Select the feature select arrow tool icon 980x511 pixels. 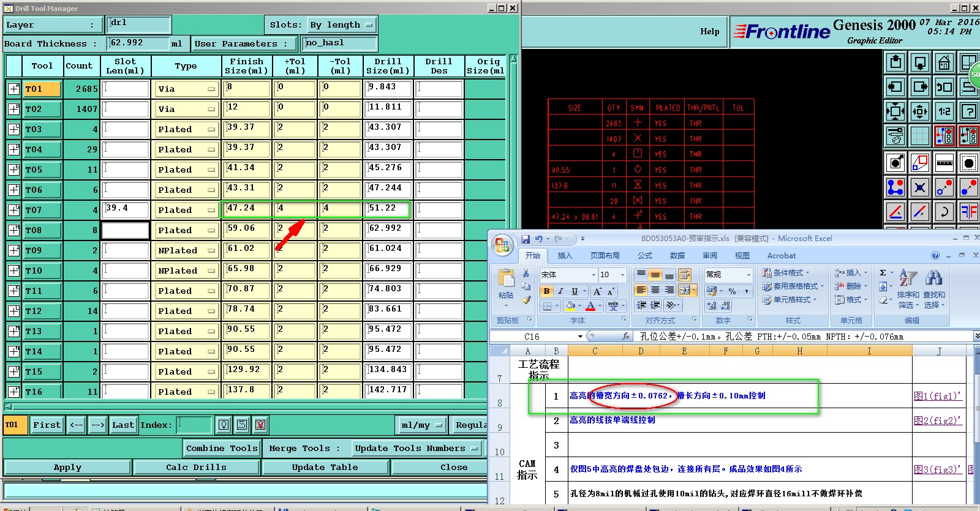tap(895, 163)
